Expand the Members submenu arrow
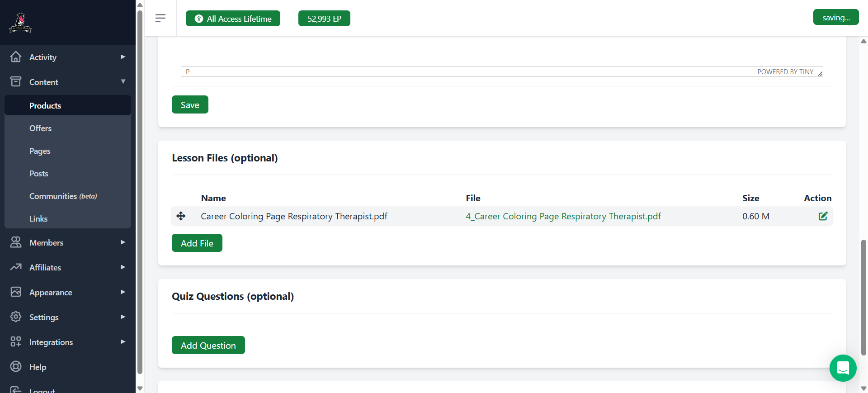Image resolution: width=868 pixels, height=393 pixels. [x=123, y=242]
